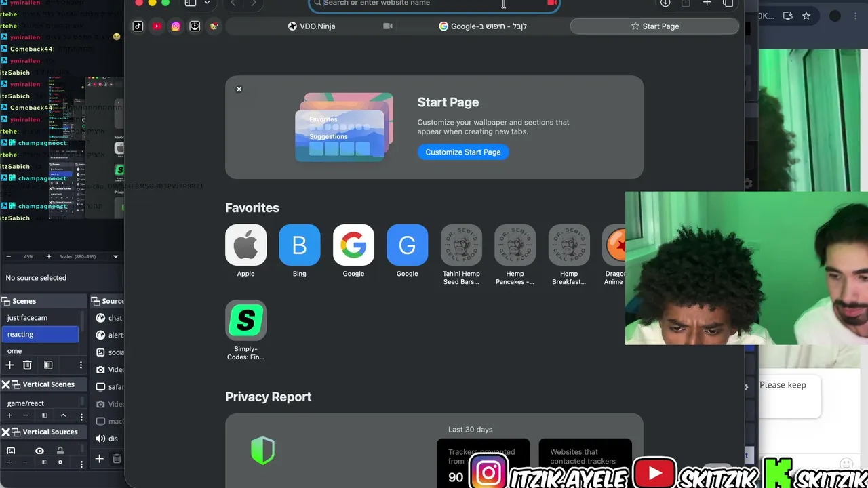This screenshot has height=488, width=868.
Task: Open the YouTube pinned tab in Safari
Action: pyautogui.click(x=157, y=26)
